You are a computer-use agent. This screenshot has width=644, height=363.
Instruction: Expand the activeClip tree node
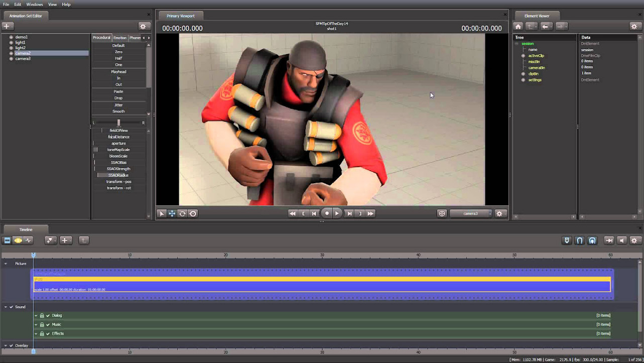[523, 56]
